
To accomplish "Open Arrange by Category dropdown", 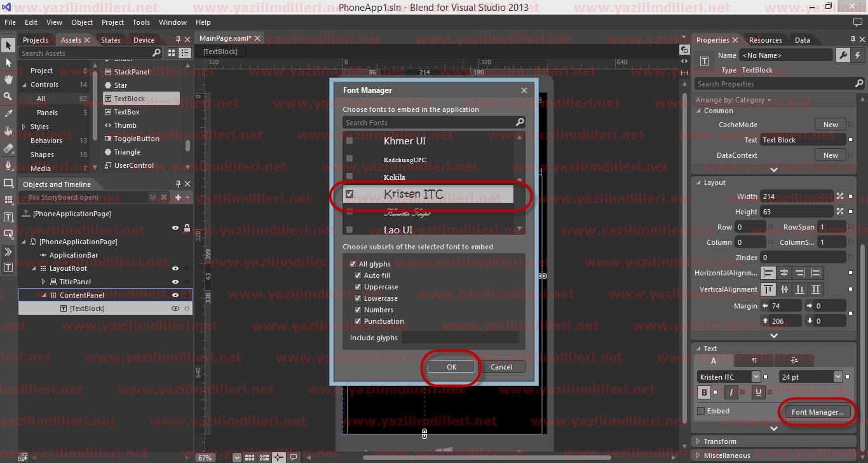I will click(x=733, y=100).
